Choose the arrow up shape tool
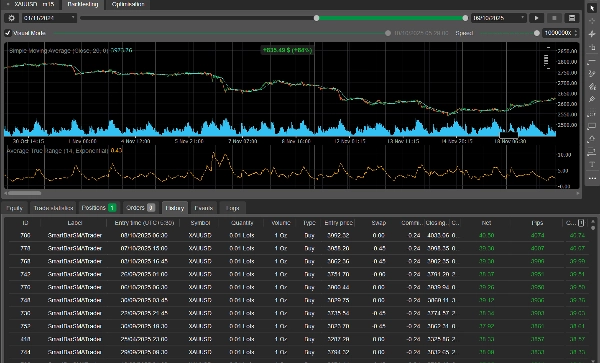600x363 pixels. tap(592, 139)
